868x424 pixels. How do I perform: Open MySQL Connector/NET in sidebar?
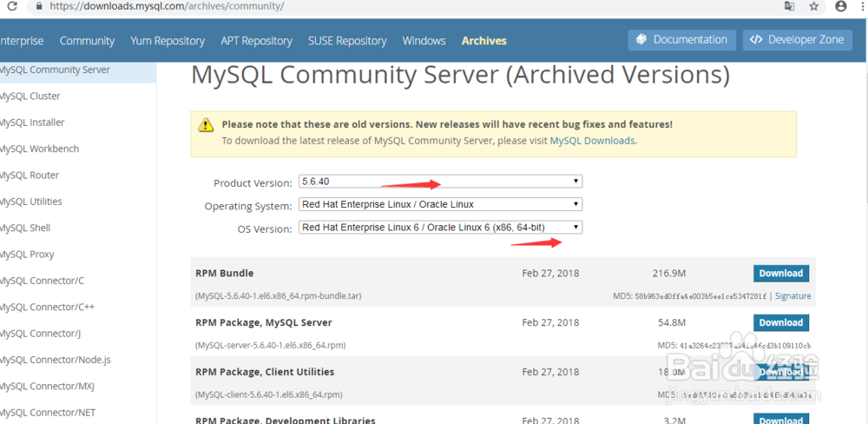[x=48, y=413]
